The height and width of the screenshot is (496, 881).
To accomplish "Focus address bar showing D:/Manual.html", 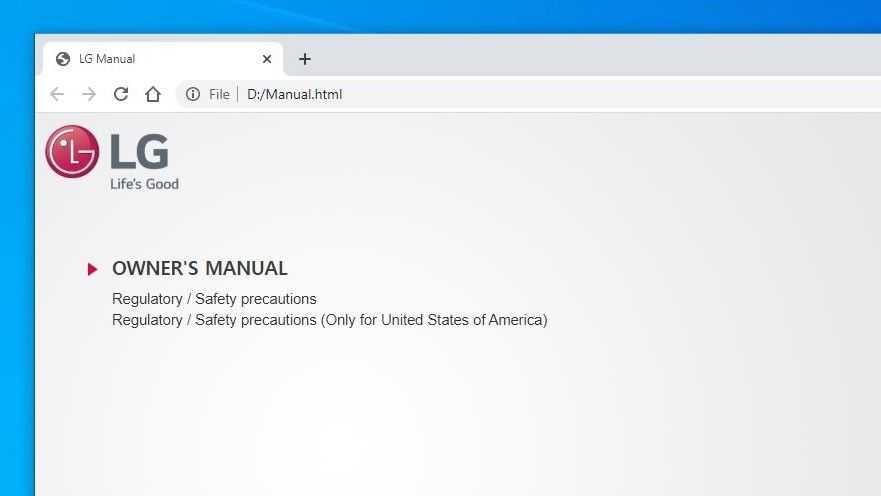I will click(x=500, y=94).
